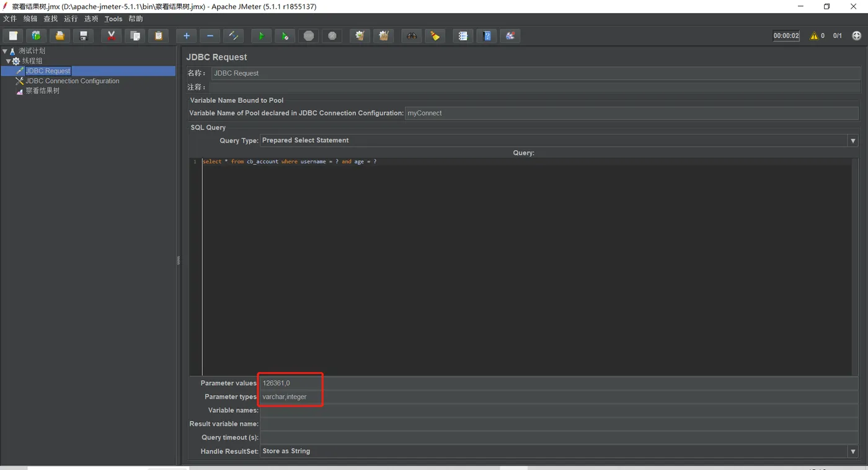Click the yellow warning triangle error log icon
The image size is (868, 470).
point(813,36)
